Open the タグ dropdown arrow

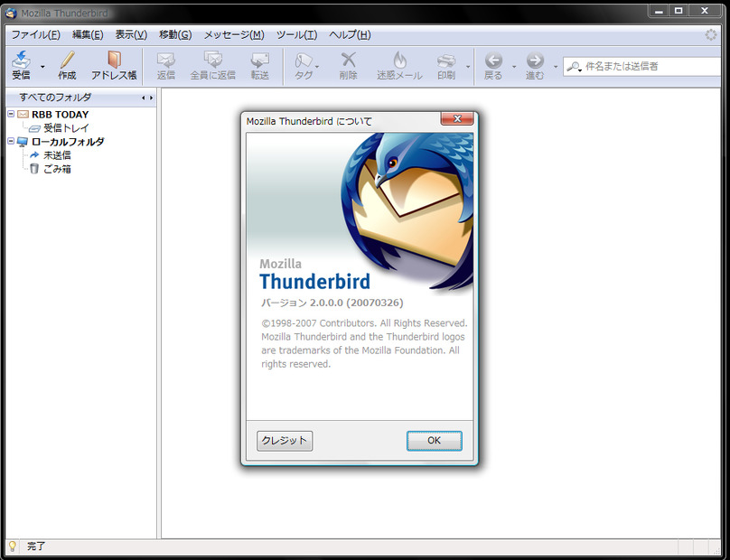317,67
